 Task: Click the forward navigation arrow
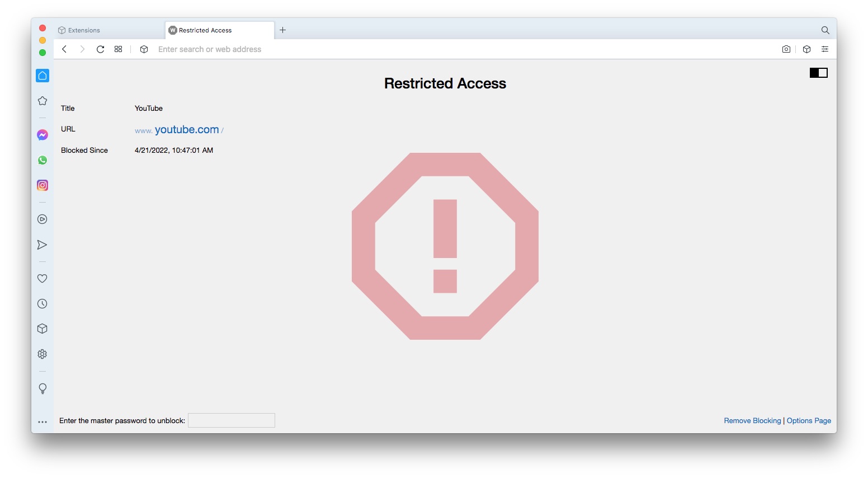click(x=82, y=49)
